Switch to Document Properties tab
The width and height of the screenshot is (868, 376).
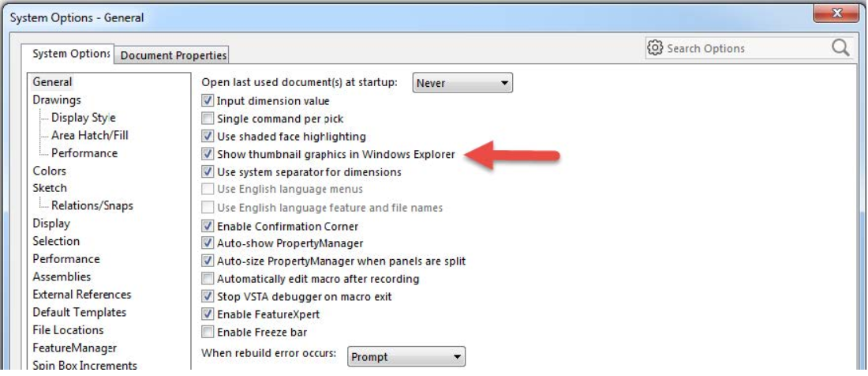pos(174,55)
